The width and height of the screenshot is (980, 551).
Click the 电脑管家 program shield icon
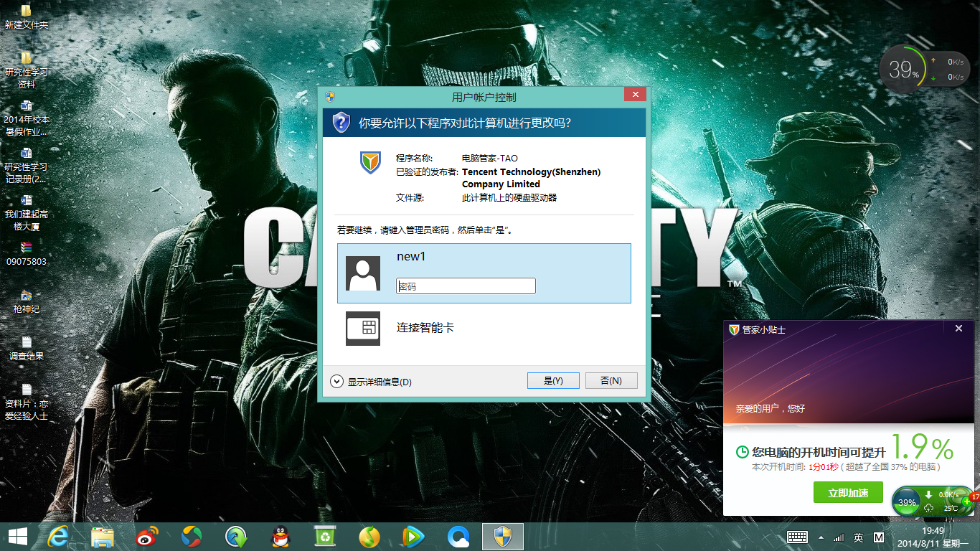[371, 163]
